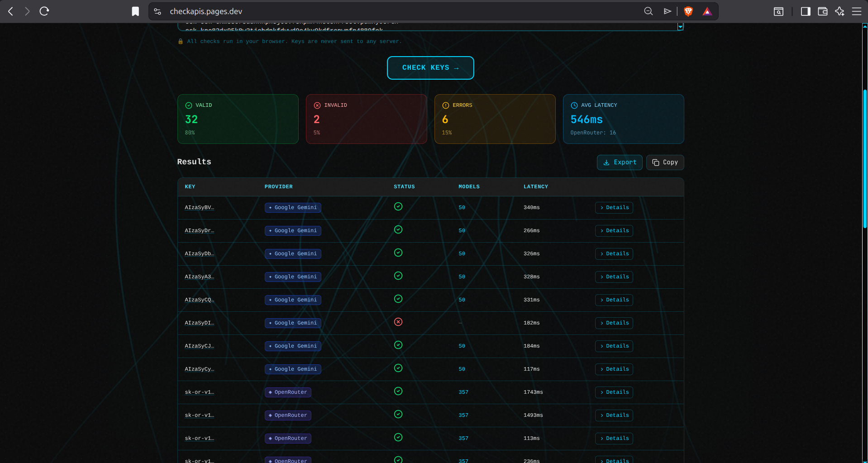Click the page vertical scrollbar thumb
The image size is (868, 463).
(x=865, y=158)
